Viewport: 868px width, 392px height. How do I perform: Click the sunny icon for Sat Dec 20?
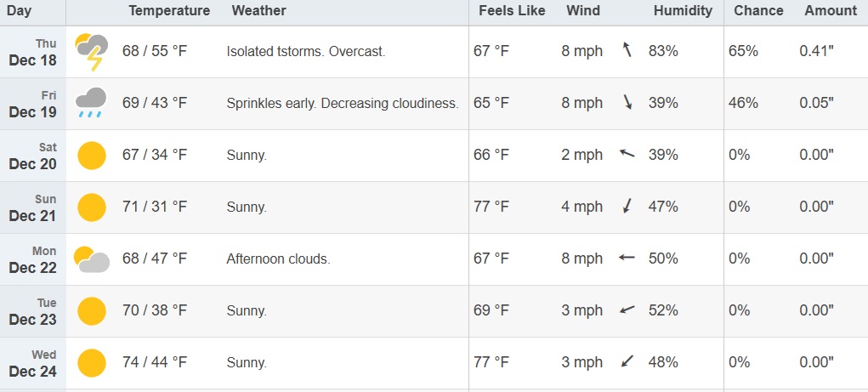pos(92,156)
